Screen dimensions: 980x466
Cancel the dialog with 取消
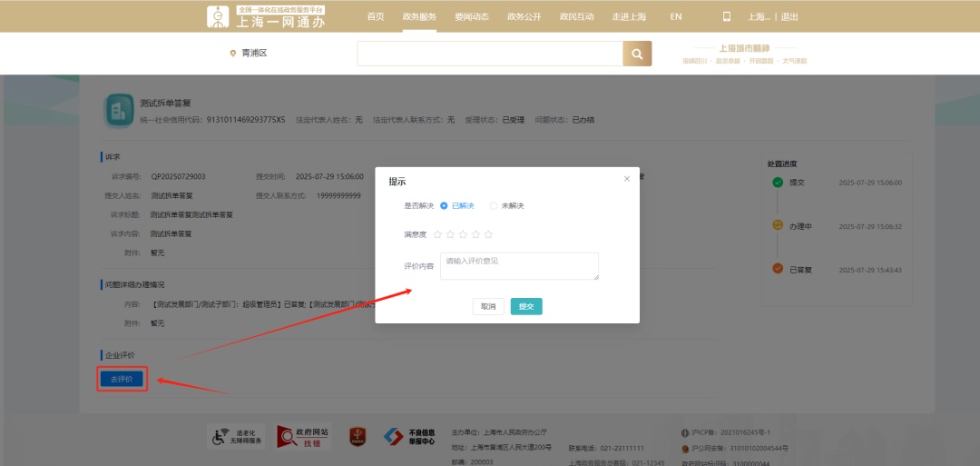coord(488,306)
